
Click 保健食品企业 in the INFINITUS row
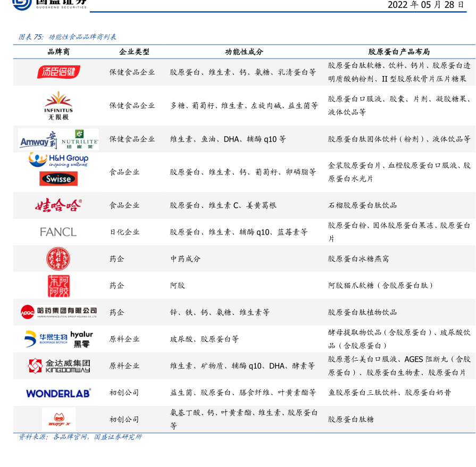pyautogui.click(x=132, y=106)
